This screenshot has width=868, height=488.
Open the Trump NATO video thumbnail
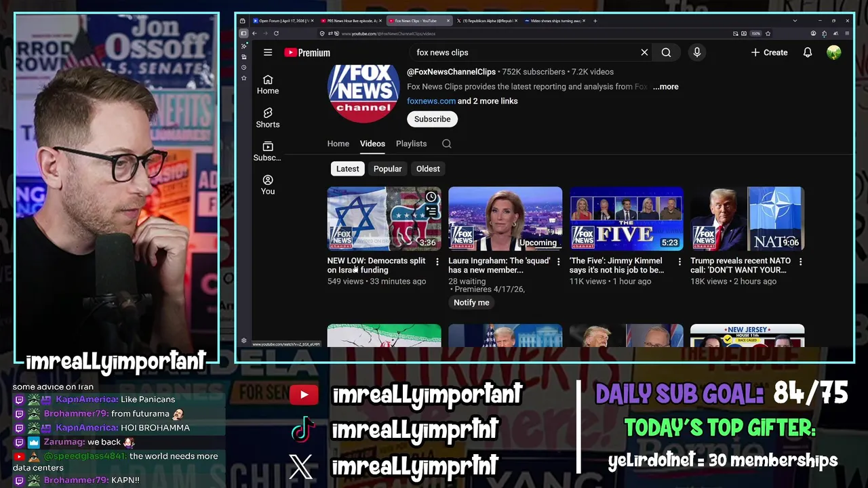[x=747, y=219]
